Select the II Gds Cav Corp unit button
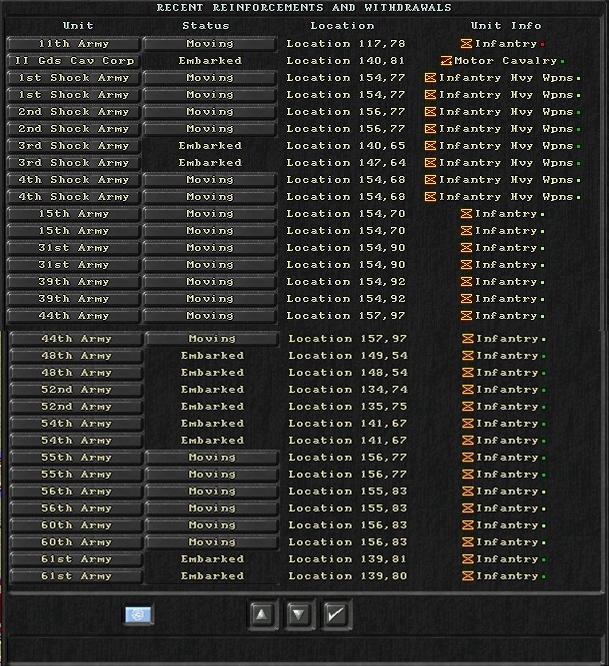This screenshot has height=666, width=609. tap(73, 61)
